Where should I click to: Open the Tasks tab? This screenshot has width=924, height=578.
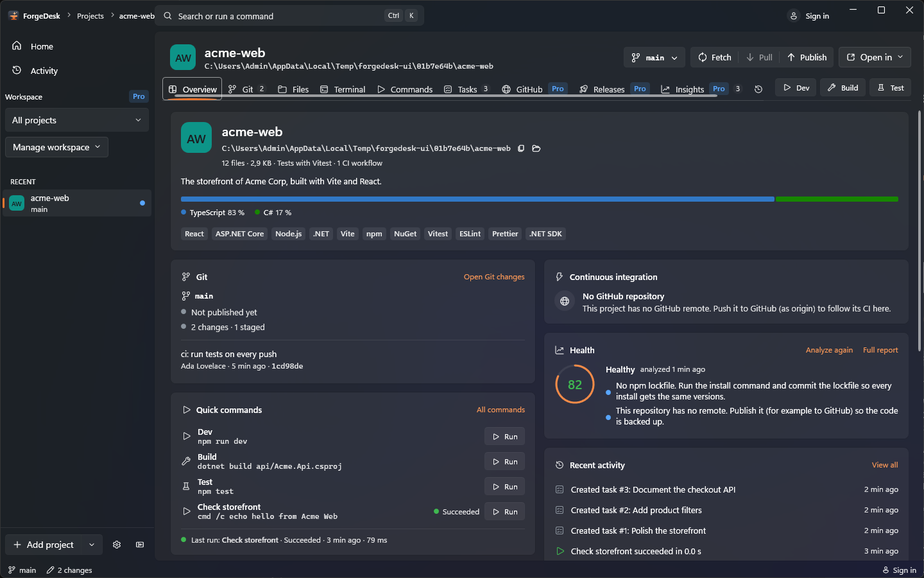click(x=467, y=89)
